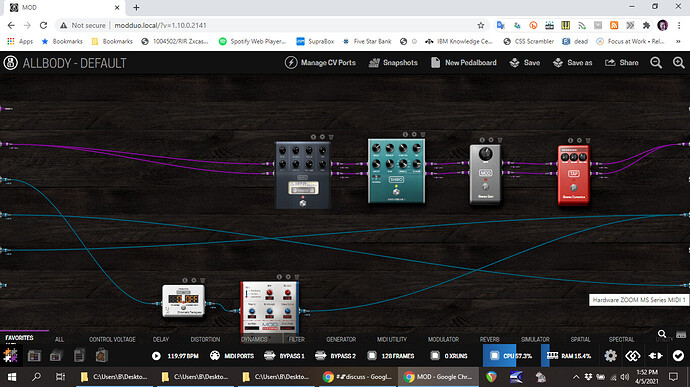This screenshot has width=690, height=387.
Task: Switch to the Modulator plugin category
Action: (443, 339)
